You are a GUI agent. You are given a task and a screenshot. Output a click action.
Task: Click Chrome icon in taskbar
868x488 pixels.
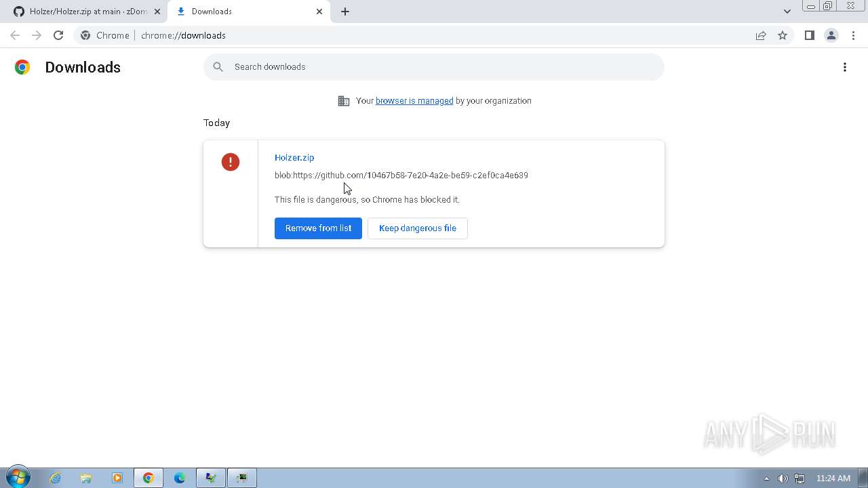[x=149, y=478]
